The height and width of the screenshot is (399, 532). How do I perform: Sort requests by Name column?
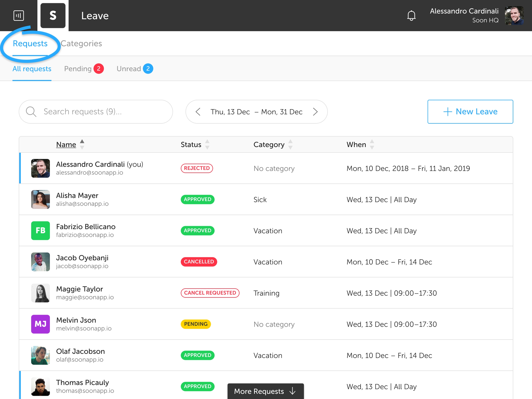[x=66, y=145]
